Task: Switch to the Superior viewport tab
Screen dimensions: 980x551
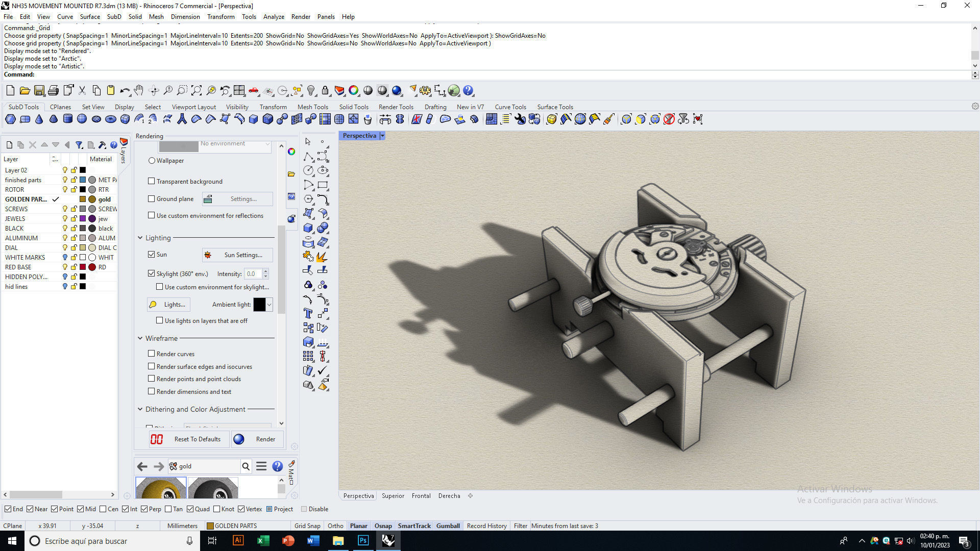Action: click(393, 496)
